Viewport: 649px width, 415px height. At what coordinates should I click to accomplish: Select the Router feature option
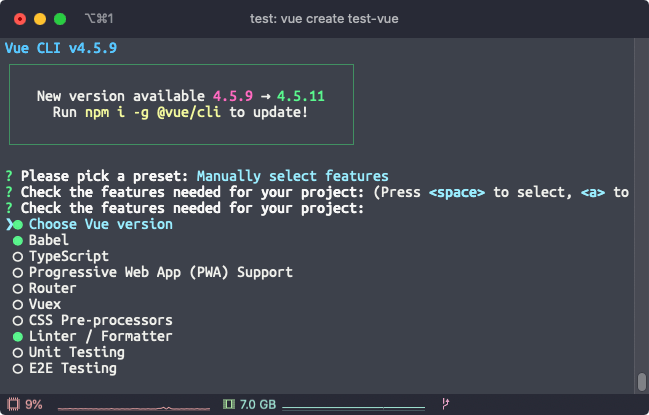pyautogui.click(x=18, y=289)
